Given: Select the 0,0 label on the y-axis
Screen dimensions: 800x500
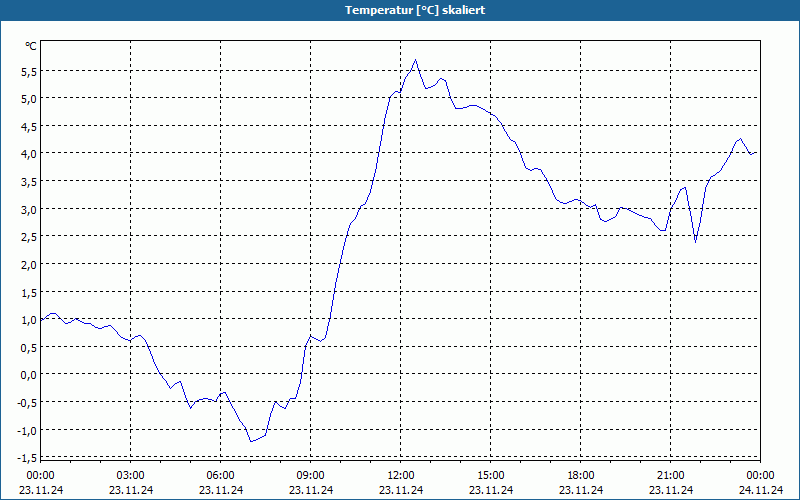Looking at the screenshot, I should (29, 375).
